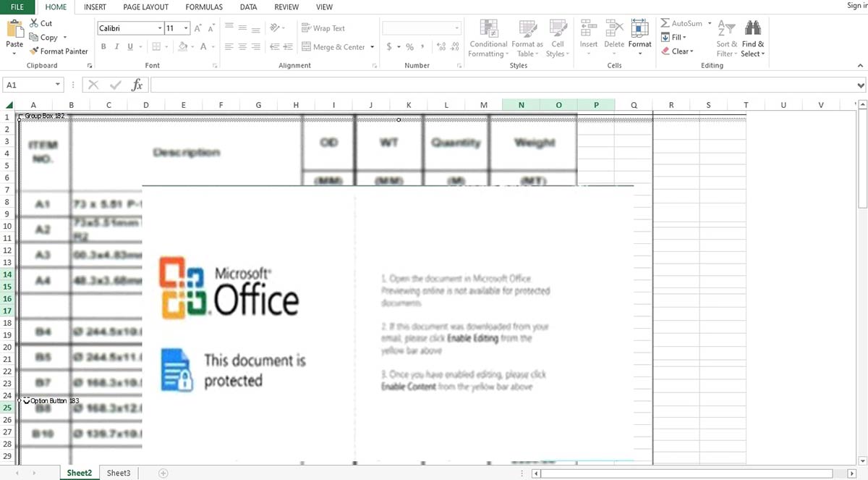868x480 pixels.
Task: Open Cell Styles gallery
Action: (557, 38)
